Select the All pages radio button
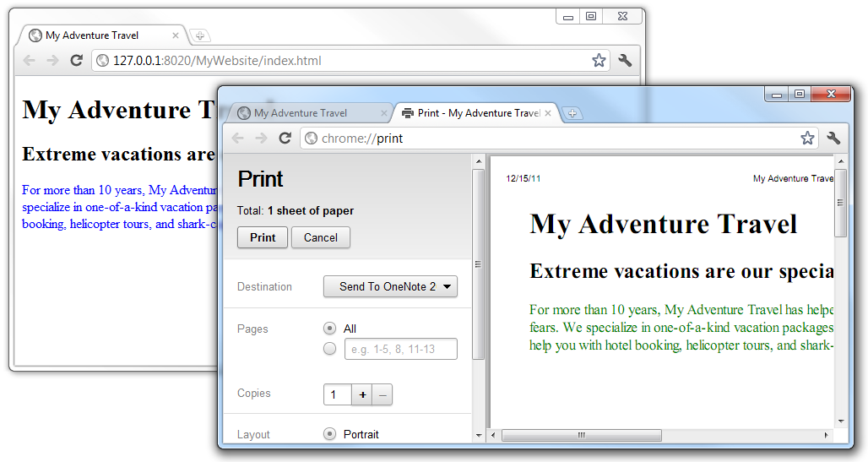Screen dimensions: 868x462 coord(329,329)
